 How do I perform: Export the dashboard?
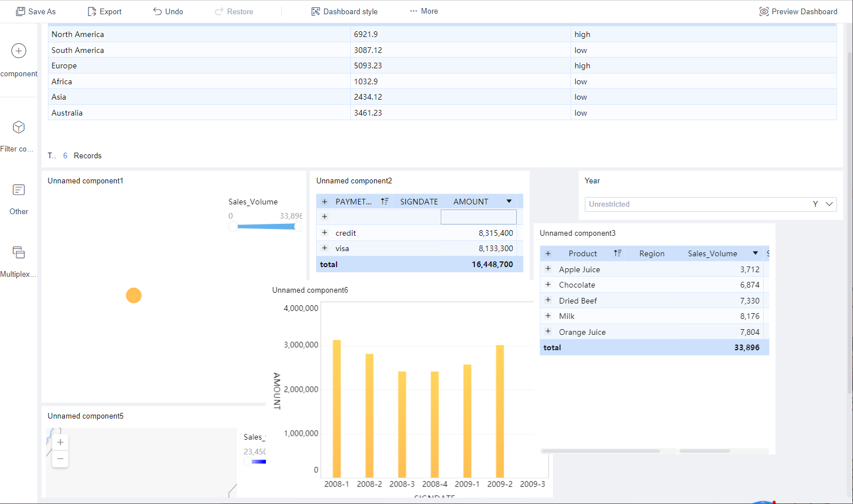[x=104, y=11]
